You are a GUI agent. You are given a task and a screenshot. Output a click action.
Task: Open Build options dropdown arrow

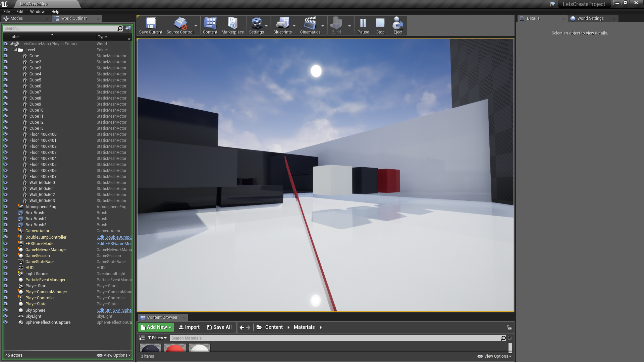350,26
